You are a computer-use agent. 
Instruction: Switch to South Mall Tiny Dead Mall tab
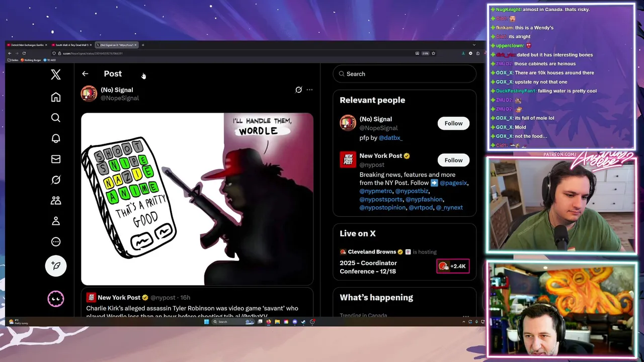point(71,45)
